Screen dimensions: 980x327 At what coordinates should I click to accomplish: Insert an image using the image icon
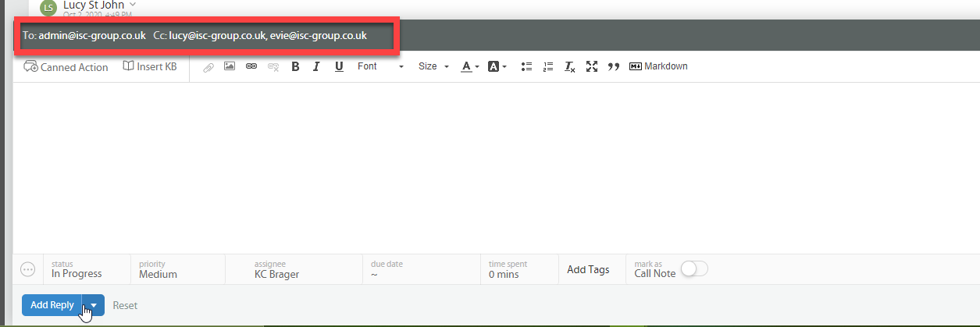230,66
